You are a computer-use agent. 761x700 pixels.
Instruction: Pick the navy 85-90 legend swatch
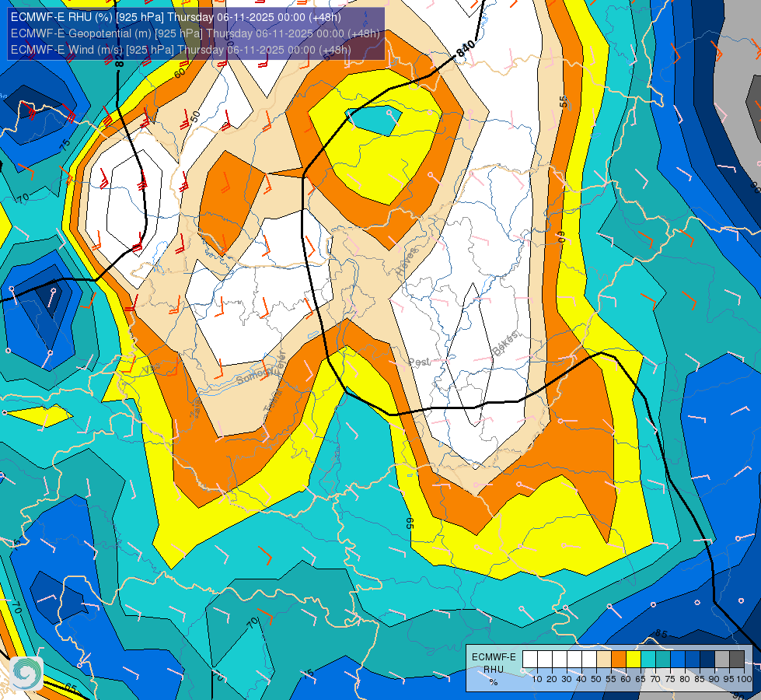(707, 659)
